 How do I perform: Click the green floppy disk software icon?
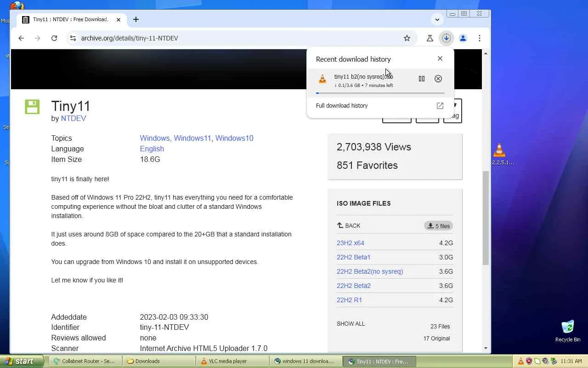[32, 107]
